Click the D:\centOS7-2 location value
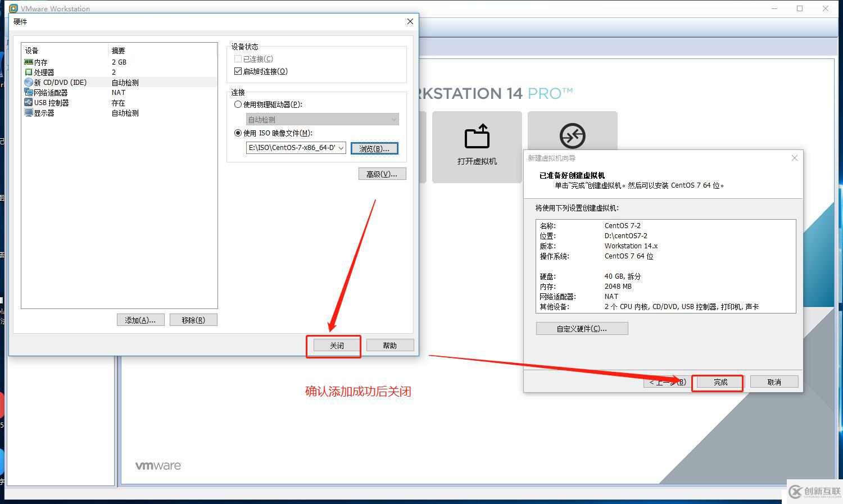 pyautogui.click(x=626, y=236)
